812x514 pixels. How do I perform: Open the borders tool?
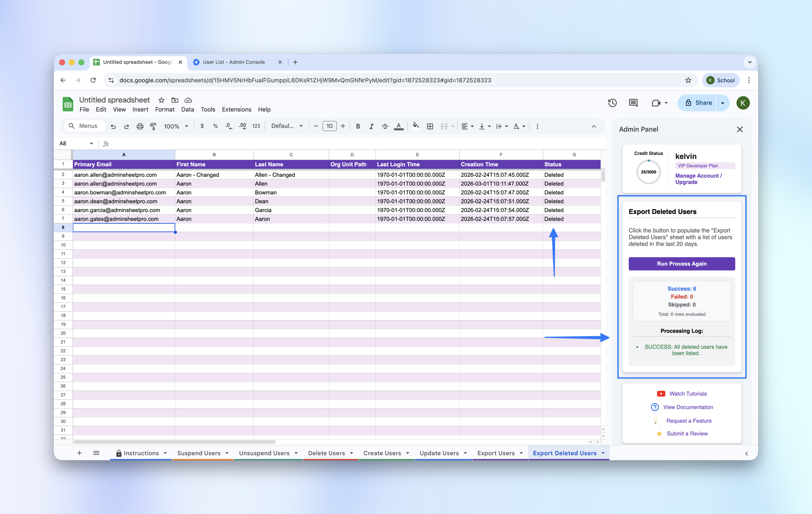point(430,126)
